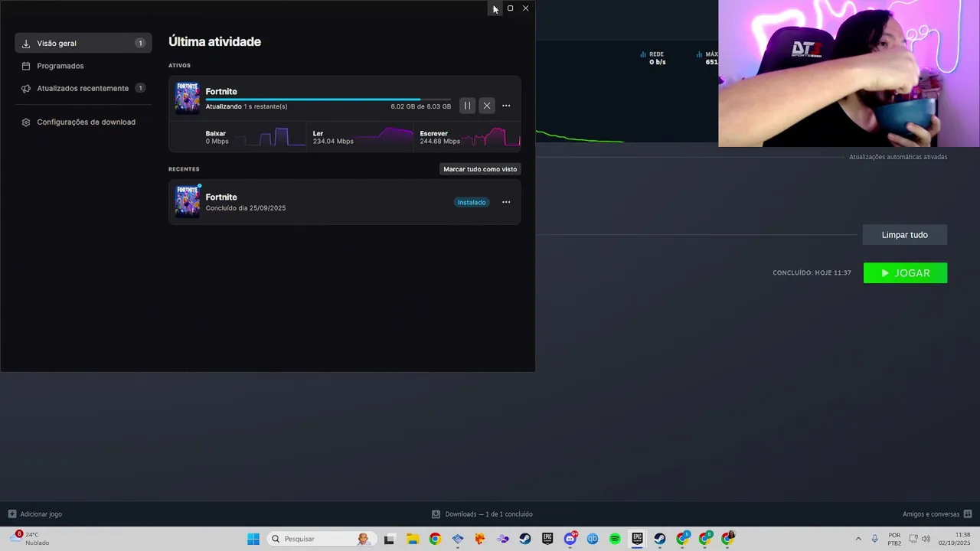Click the '6.02 GB de 6.03 GB' text
980x551 pixels.
point(420,106)
